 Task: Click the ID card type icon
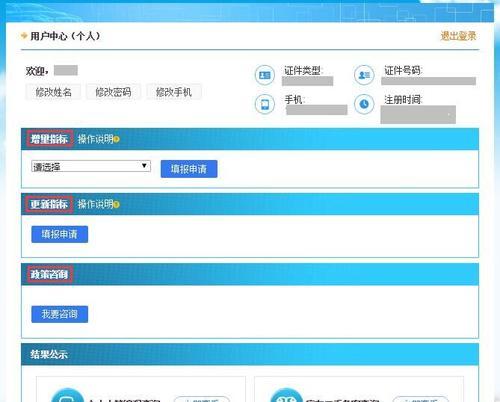coord(265,75)
